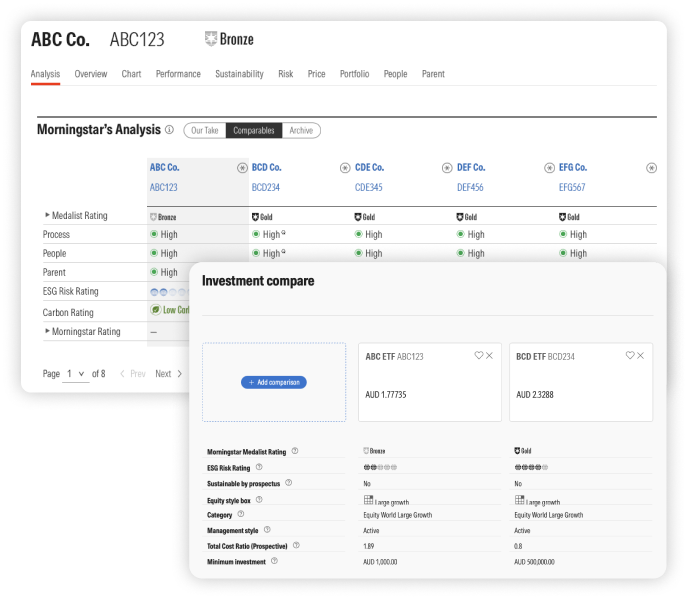Click the DEF456 ticker link
This screenshot has width=688, height=599.
coord(470,187)
